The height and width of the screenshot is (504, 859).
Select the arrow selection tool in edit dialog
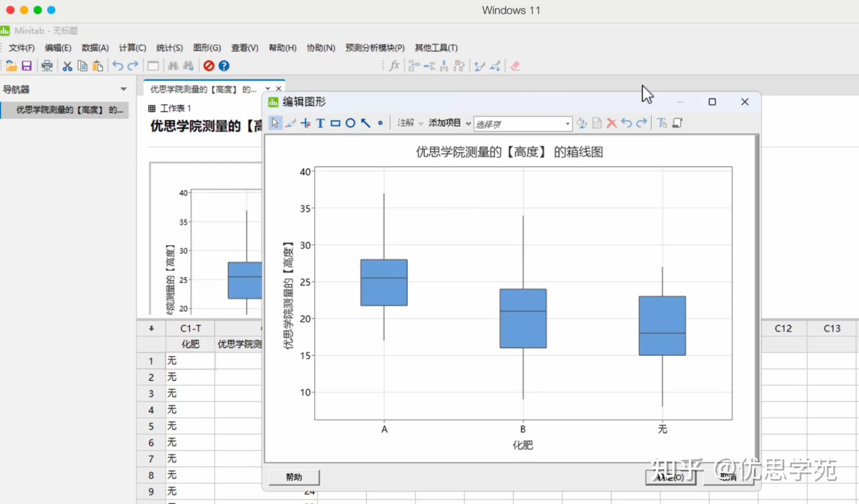tap(275, 123)
